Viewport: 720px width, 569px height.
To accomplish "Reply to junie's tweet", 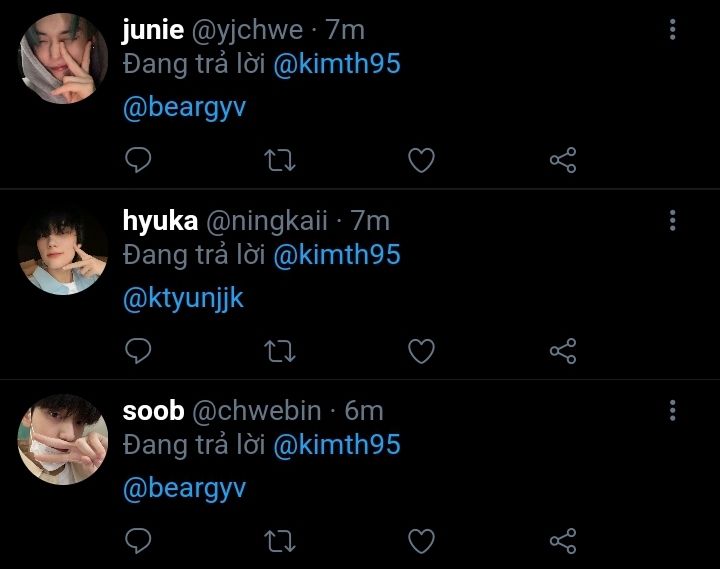I will 138,160.
